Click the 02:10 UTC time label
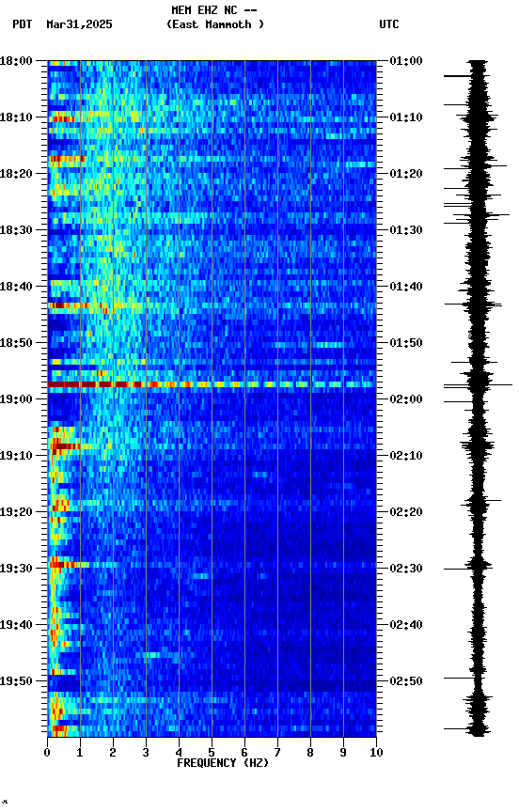Image resolution: width=519 pixels, height=812 pixels. (406, 456)
